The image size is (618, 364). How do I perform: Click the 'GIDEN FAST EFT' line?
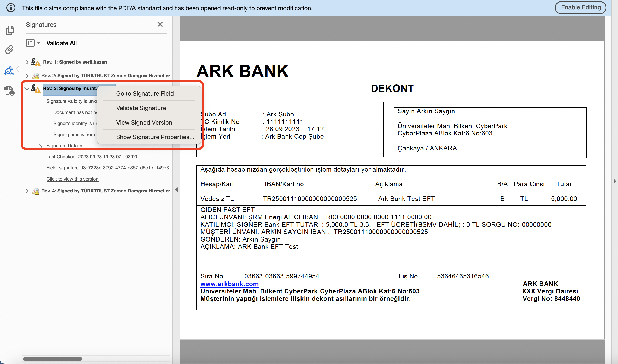coord(227,210)
